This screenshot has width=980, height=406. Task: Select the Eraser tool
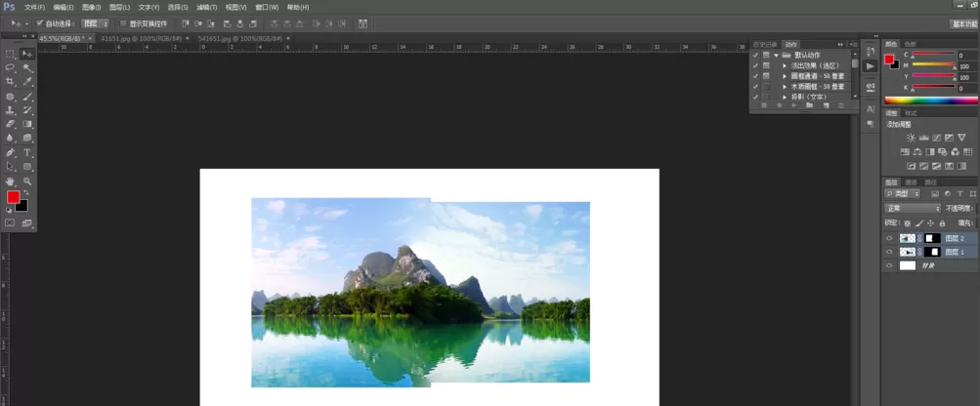(x=10, y=124)
